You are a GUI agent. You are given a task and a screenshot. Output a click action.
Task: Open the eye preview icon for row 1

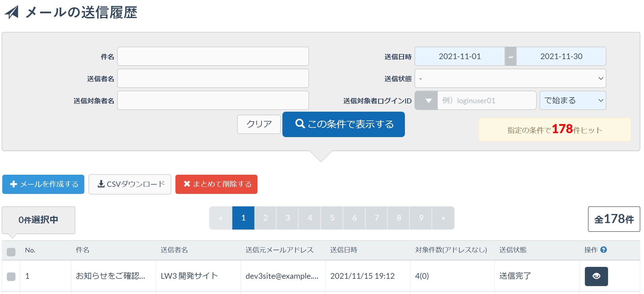[x=596, y=276]
